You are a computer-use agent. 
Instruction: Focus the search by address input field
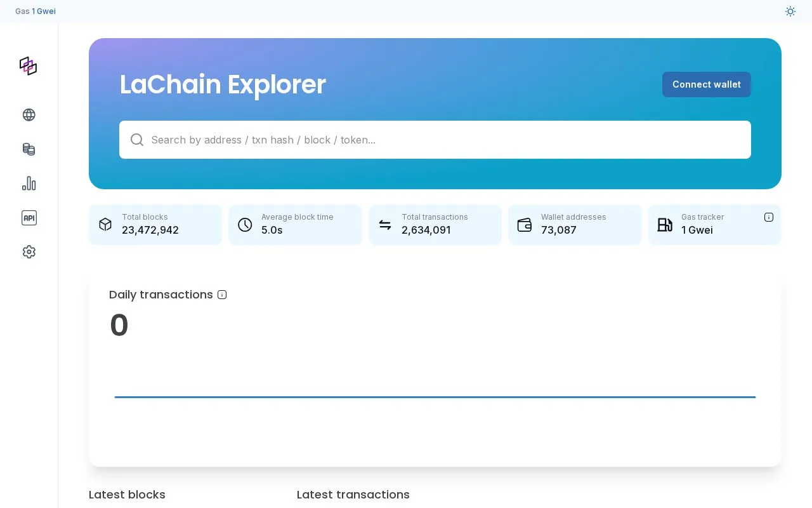click(x=435, y=140)
